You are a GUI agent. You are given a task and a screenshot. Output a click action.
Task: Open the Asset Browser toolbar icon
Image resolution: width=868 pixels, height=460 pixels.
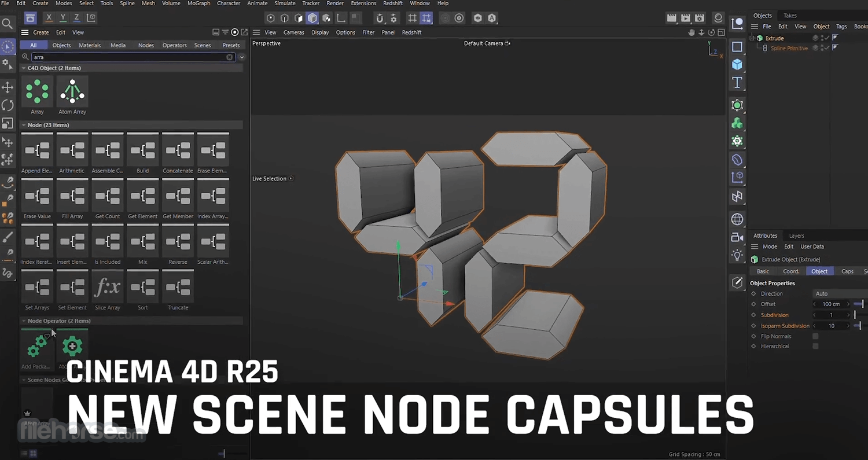pyautogui.click(x=31, y=19)
